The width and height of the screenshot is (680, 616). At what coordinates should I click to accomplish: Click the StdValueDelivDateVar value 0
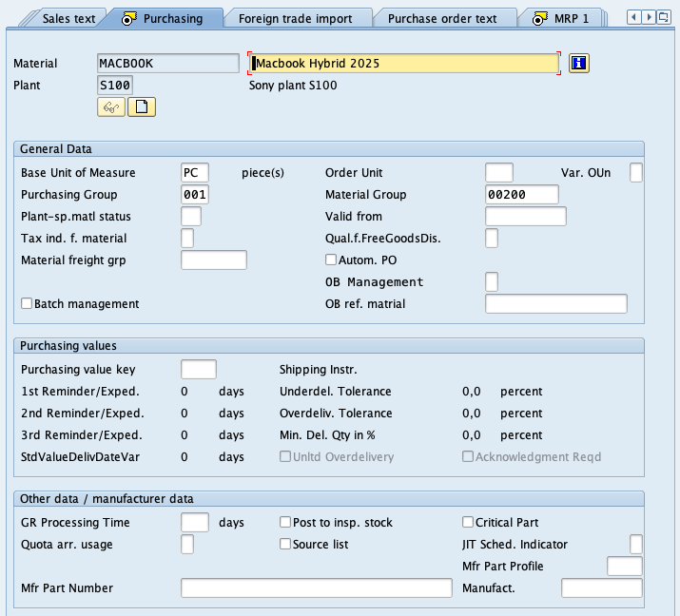pos(185,457)
